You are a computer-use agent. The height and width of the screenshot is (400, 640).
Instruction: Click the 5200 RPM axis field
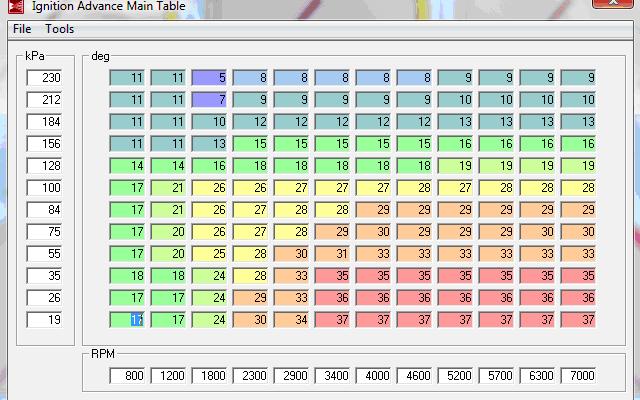455,376
